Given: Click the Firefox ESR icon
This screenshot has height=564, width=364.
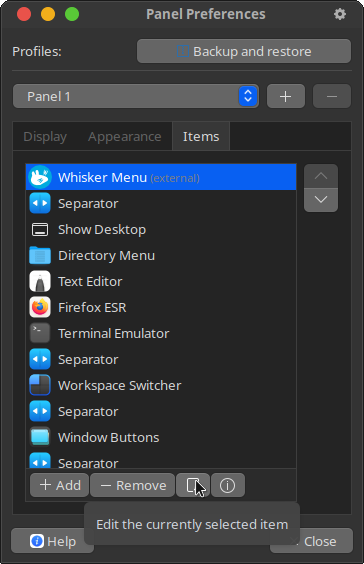Looking at the screenshot, I should point(40,308).
